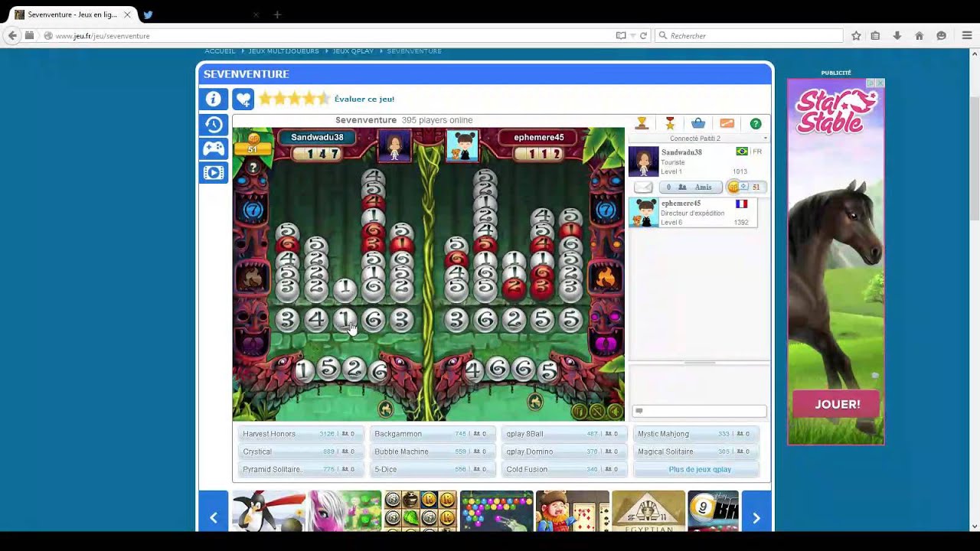The width and height of the screenshot is (980, 551).
Task: Click the envelope message icon for Sandwadu38
Action: (x=644, y=187)
